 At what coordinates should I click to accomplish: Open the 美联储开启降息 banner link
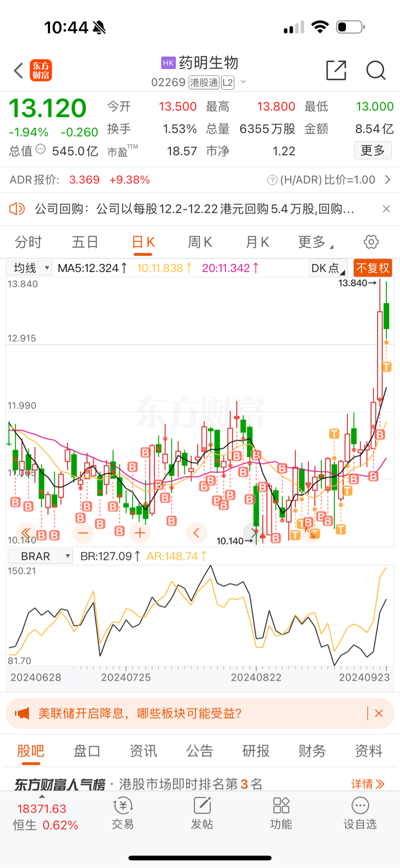[x=140, y=713]
